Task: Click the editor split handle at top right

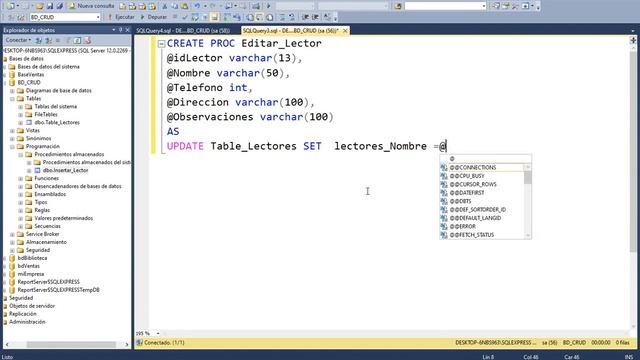Action: coord(633,40)
